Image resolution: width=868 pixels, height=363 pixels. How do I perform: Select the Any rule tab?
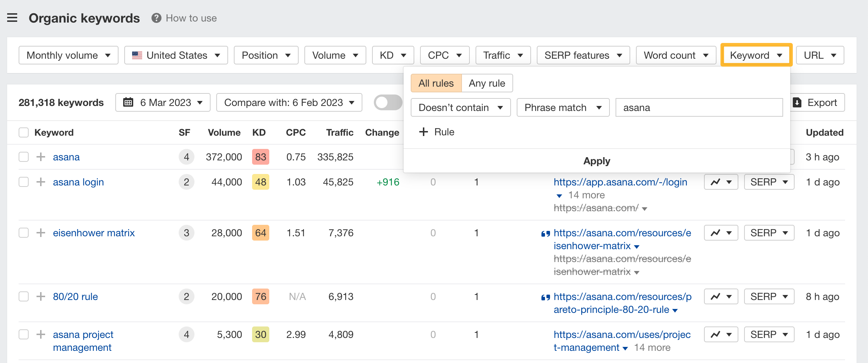487,83
